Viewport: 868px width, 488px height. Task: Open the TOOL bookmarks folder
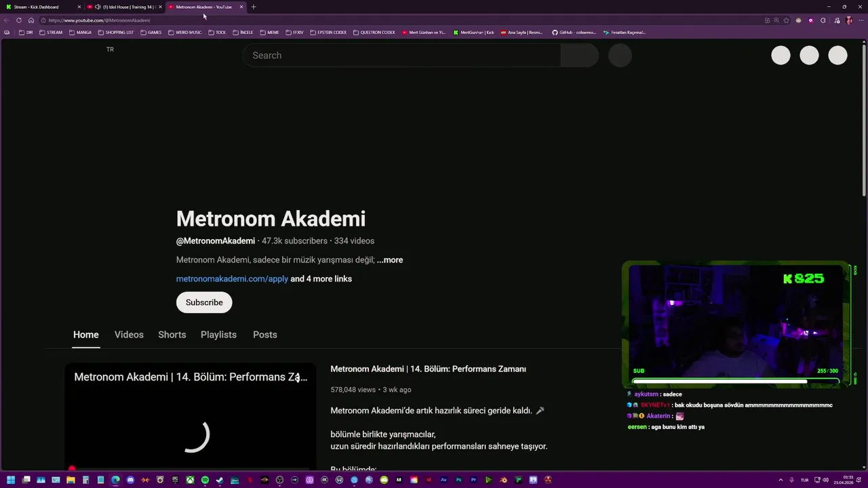[x=218, y=32]
